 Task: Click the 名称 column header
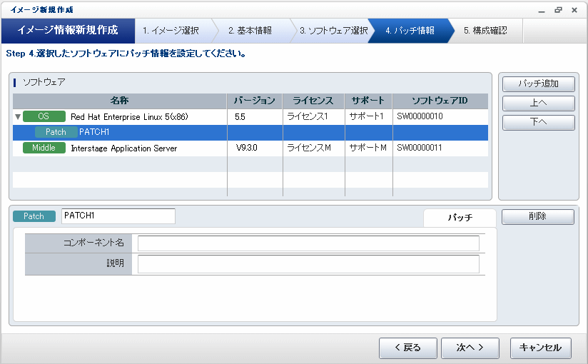pos(120,101)
